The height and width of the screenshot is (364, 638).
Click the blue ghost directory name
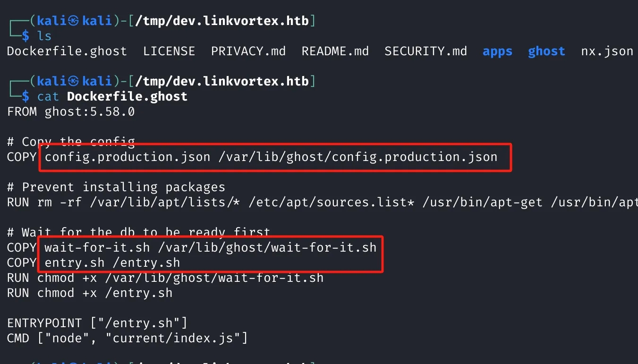547,51
